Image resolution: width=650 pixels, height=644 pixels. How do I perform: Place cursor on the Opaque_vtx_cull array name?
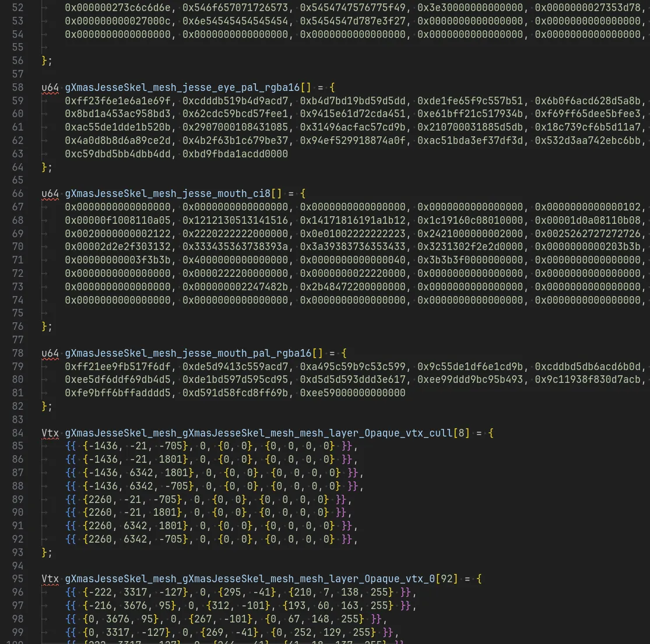coord(258,433)
